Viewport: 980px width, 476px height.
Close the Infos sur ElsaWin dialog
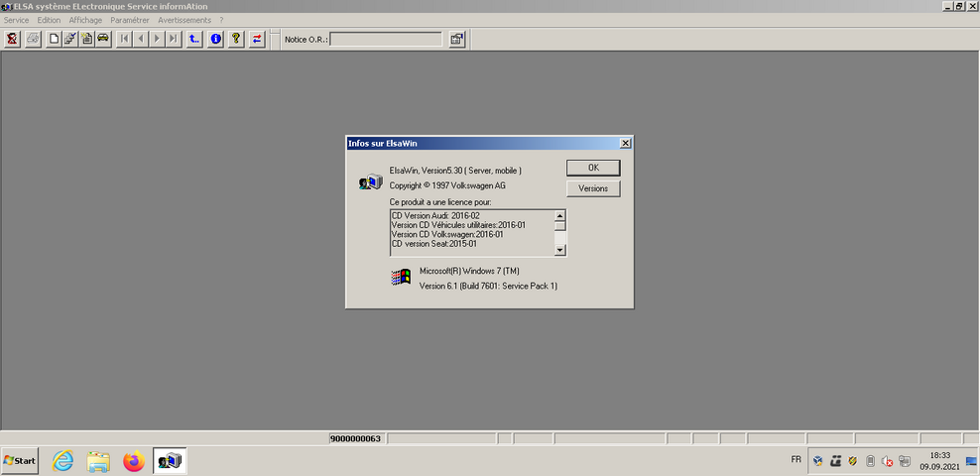[x=625, y=143]
